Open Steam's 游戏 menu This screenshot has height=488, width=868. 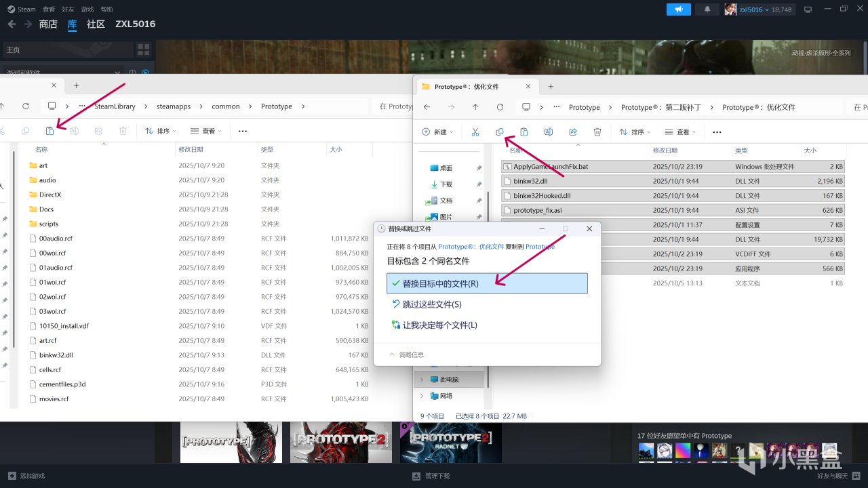click(x=87, y=9)
